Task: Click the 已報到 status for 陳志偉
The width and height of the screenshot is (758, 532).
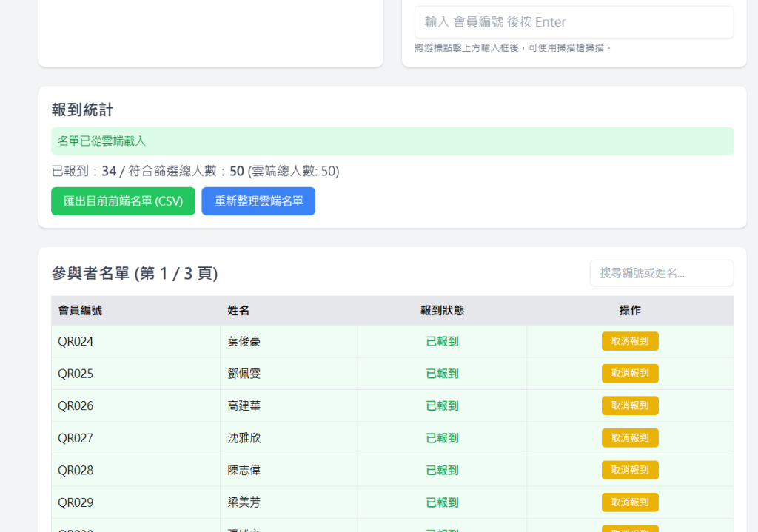Action: point(442,471)
